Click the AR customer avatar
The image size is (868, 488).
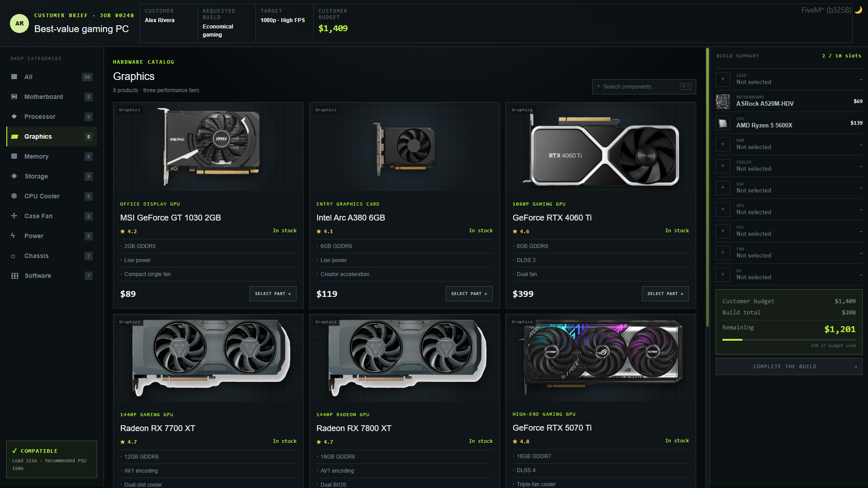[19, 23]
